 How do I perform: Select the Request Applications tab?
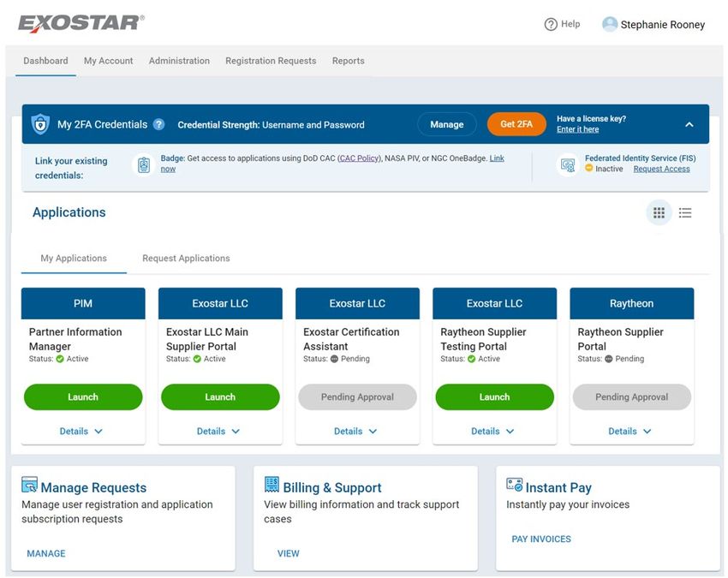186,258
